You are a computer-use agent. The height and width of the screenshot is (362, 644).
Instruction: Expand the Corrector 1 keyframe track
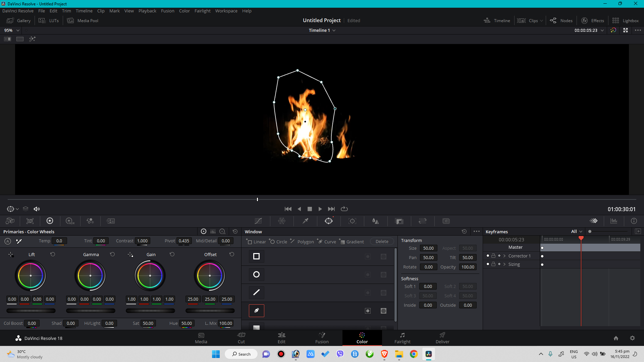coord(504,256)
